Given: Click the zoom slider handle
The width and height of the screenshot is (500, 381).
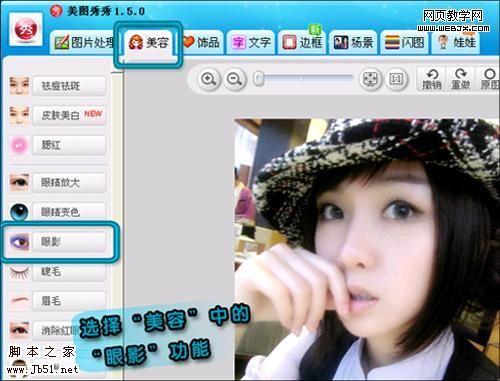Looking at the screenshot, I should 259,79.
